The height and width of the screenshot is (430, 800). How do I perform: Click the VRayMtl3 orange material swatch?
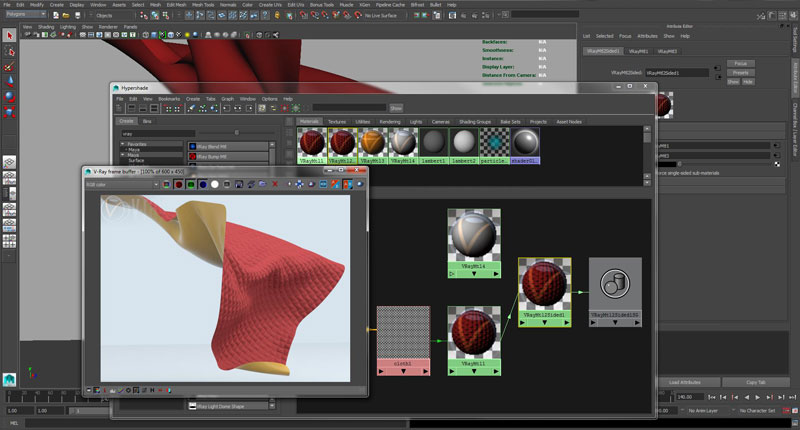click(372, 145)
